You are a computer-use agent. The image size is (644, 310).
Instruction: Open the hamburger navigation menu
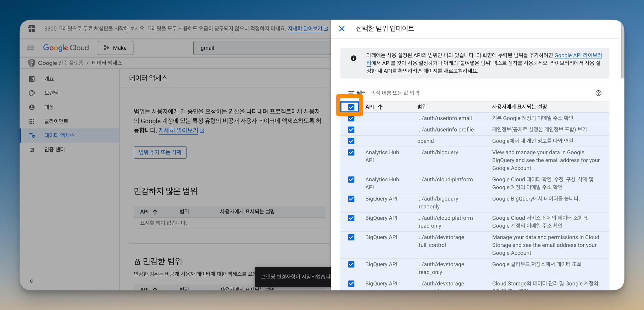pyautogui.click(x=30, y=48)
